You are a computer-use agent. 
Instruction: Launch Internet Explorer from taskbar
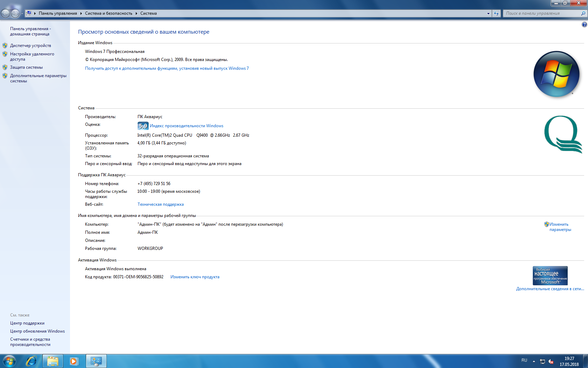click(x=31, y=361)
